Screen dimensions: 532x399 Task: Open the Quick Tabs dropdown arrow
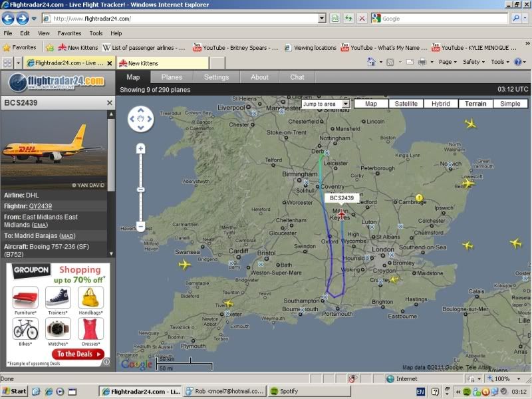click(x=18, y=63)
